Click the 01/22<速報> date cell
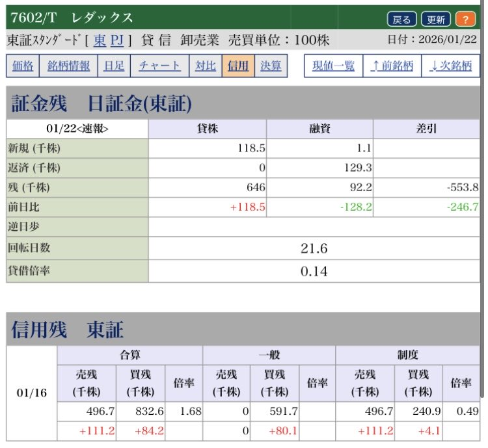Image resolution: width=488 pixels, height=448 pixels. pos(77,129)
